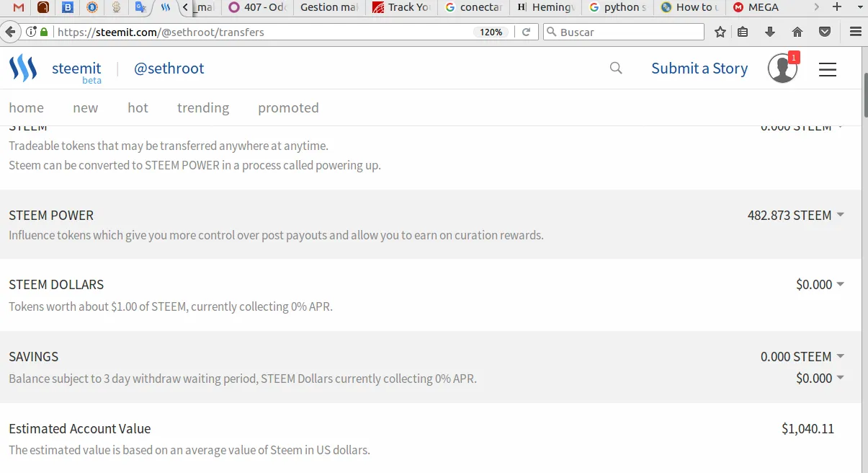Viewport: 868px width, 473px height.
Task: Switch to the '407 - Od' tab
Action: [258, 8]
